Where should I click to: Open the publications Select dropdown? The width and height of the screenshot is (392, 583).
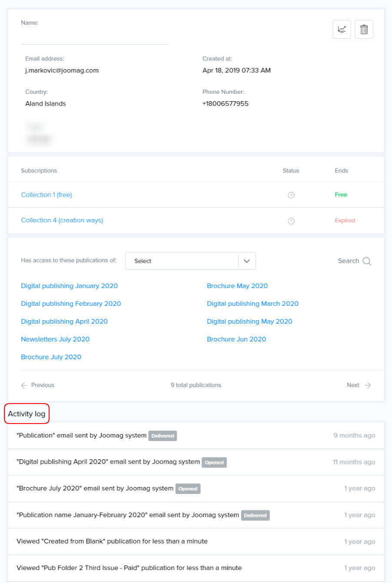pos(182,261)
